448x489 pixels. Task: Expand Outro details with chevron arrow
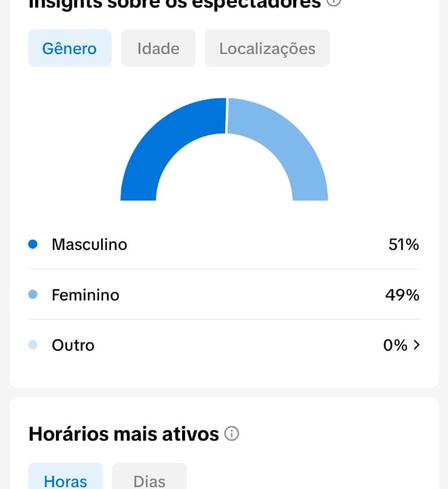click(416, 345)
